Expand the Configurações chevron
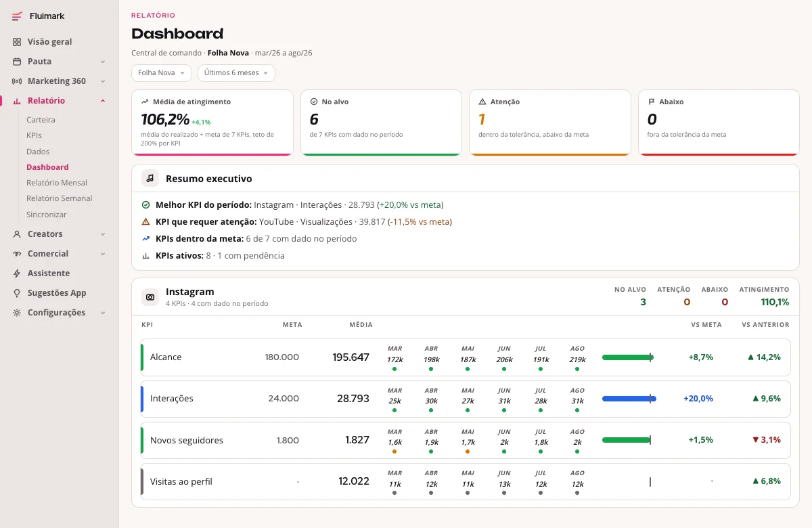812x528 pixels. [103, 313]
